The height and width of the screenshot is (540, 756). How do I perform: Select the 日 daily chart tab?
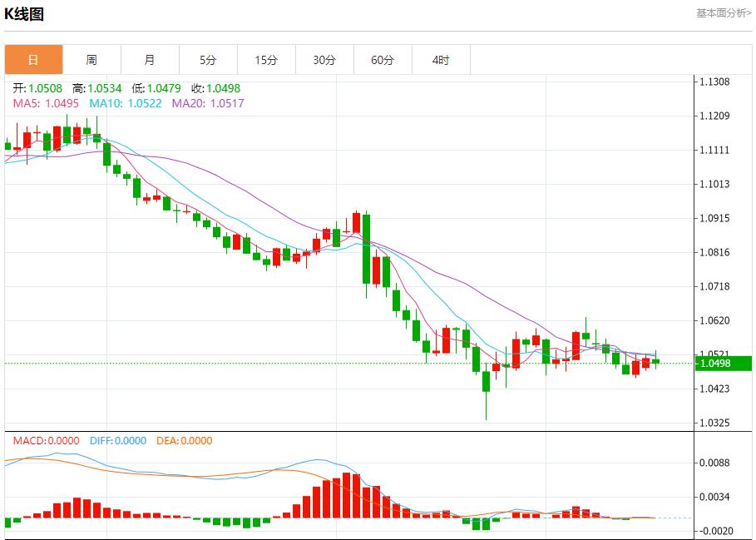(x=33, y=60)
